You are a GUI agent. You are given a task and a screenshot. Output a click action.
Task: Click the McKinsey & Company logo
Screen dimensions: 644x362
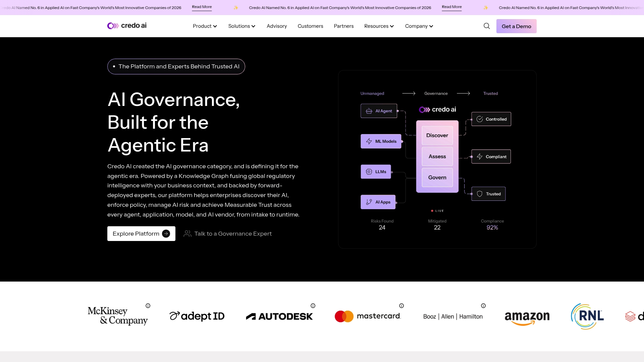point(118,316)
